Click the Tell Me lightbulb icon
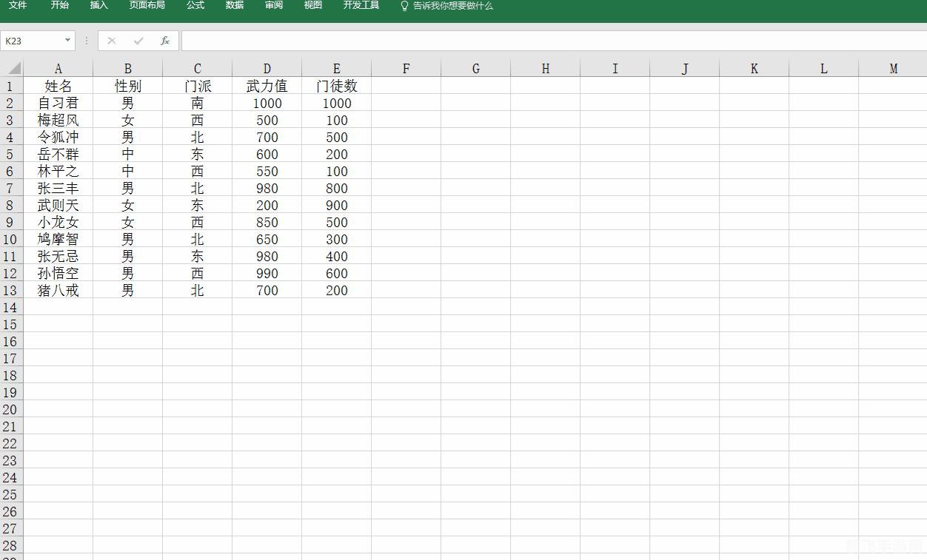The height and width of the screenshot is (560, 927). [404, 5]
